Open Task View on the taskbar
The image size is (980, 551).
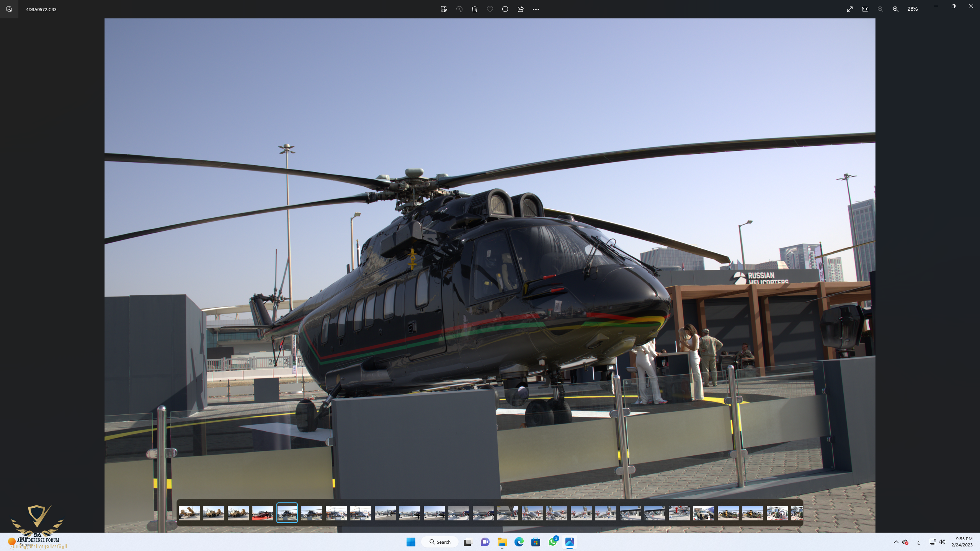pos(468,542)
